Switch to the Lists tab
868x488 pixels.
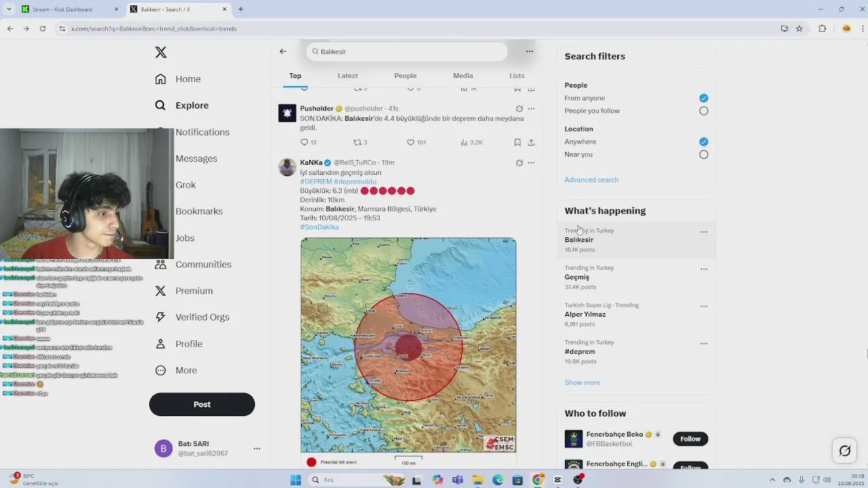pos(517,76)
